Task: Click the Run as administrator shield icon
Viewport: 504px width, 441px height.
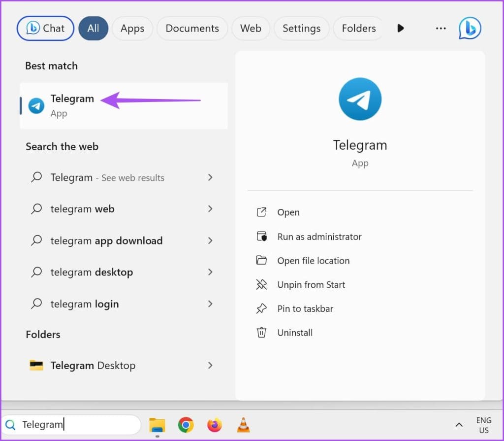Action: coord(262,237)
